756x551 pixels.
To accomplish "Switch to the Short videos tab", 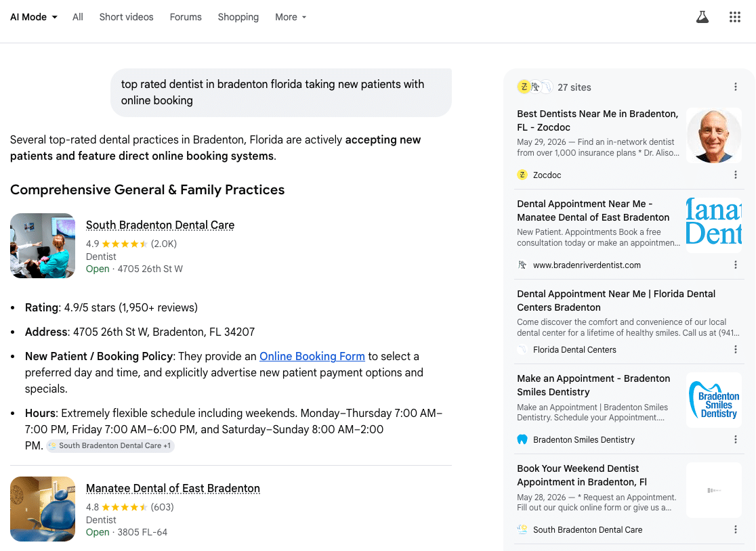I will [126, 18].
